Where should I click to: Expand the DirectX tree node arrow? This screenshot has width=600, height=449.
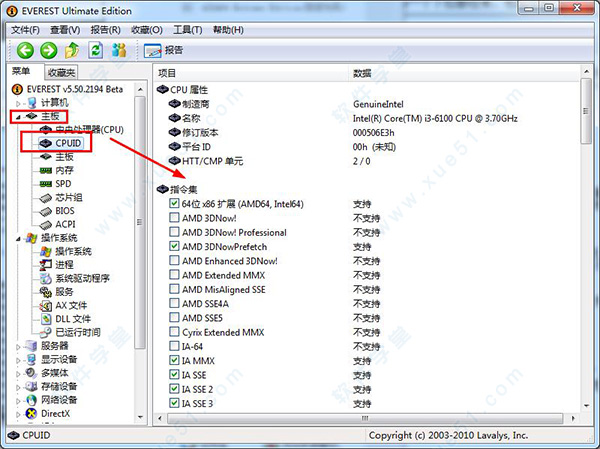coord(18,414)
